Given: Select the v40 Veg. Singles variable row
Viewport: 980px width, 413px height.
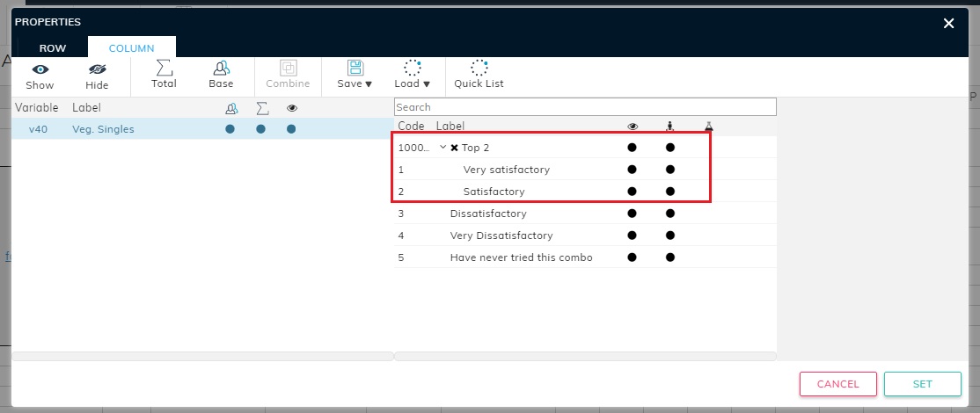Looking at the screenshot, I should (202, 129).
